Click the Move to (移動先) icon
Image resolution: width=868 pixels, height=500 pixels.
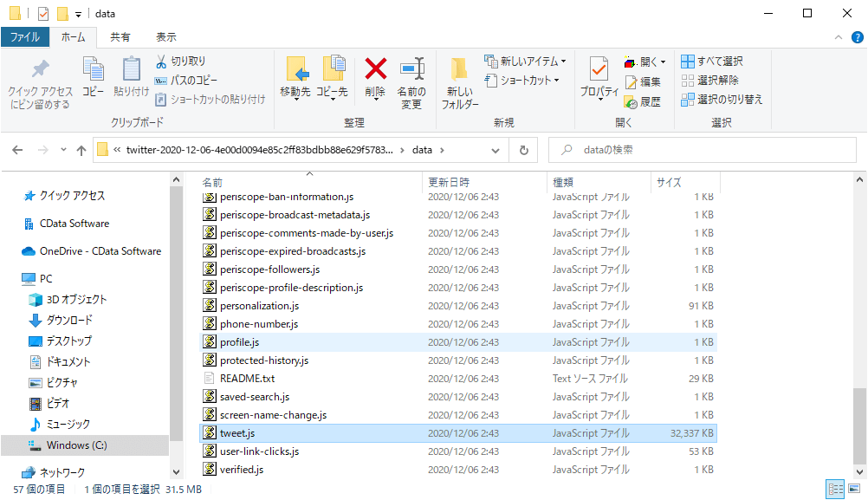pyautogui.click(x=297, y=69)
